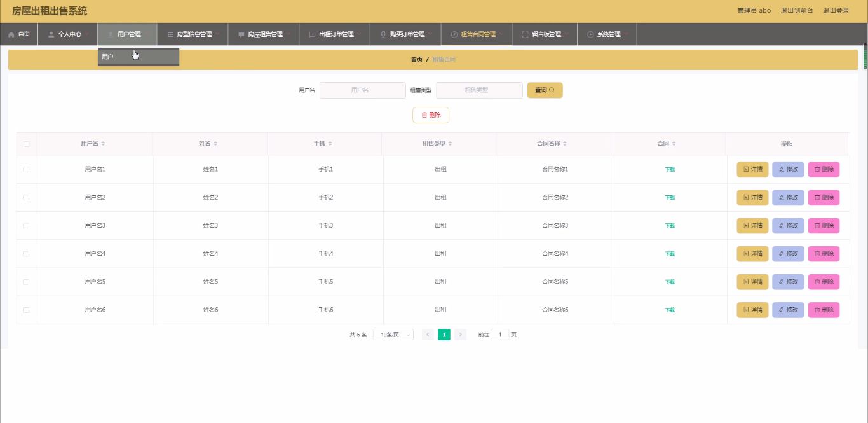Click 管理员 abo in the header
The width and height of the screenshot is (868, 423).
click(x=754, y=11)
